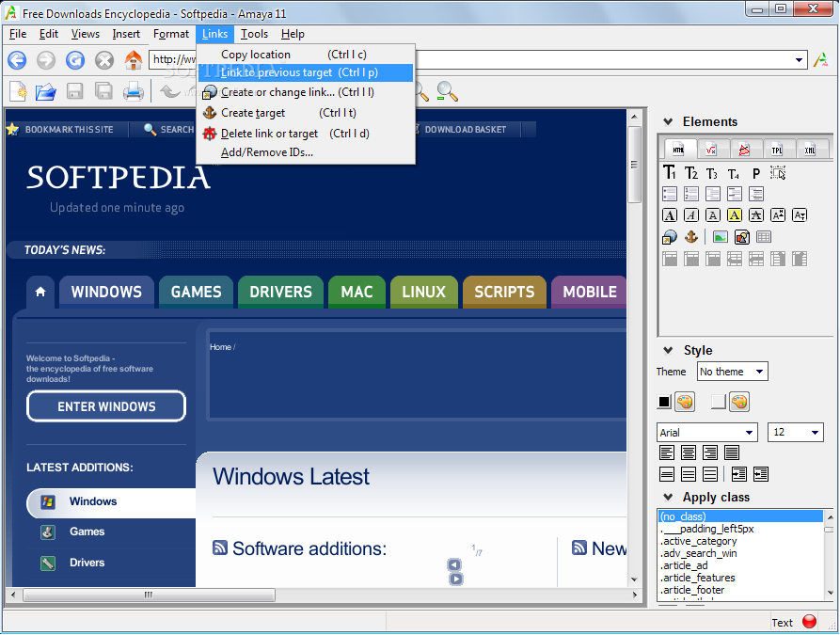Insert a table from Elements panel
This screenshot has width=840, height=635.
[x=764, y=237]
